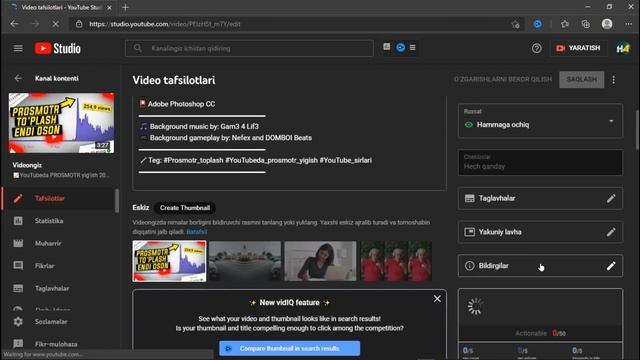Select the PROSMOTR custom thumbnail
The height and width of the screenshot is (360, 640).
[169, 261]
